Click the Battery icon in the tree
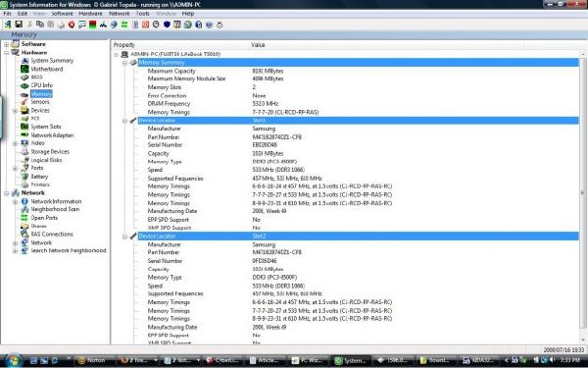Image resolution: width=588 pixels, height=368 pixels. [24, 176]
